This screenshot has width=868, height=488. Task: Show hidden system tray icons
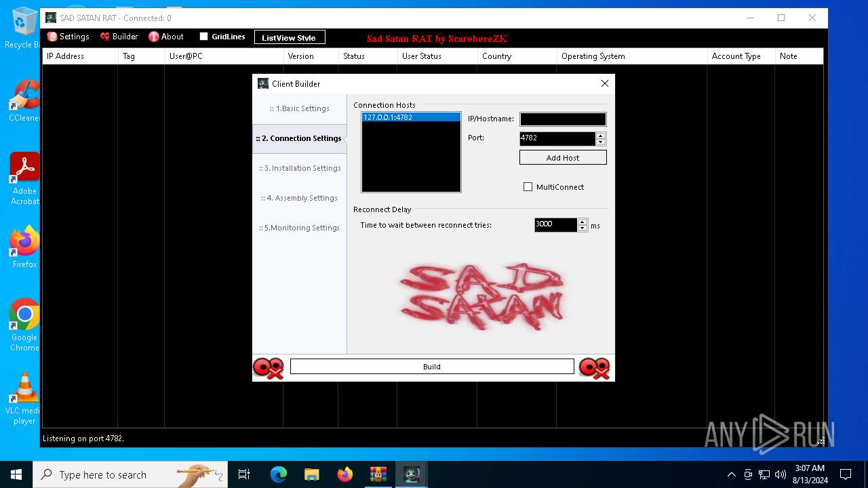(x=731, y=474)
